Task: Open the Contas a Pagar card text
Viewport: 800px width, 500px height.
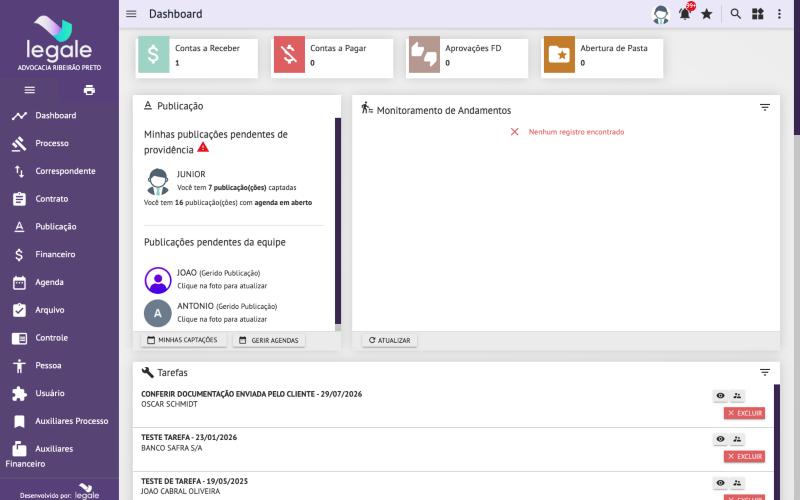Action: [x=338, y=48]
